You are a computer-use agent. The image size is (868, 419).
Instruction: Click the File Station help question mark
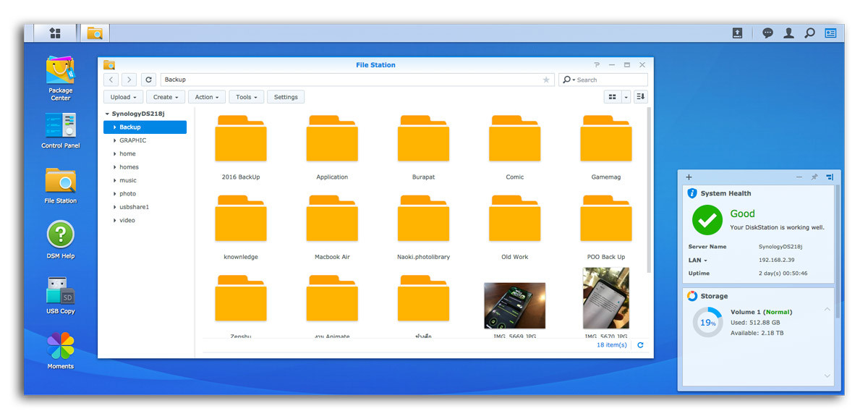click(597, 64)
